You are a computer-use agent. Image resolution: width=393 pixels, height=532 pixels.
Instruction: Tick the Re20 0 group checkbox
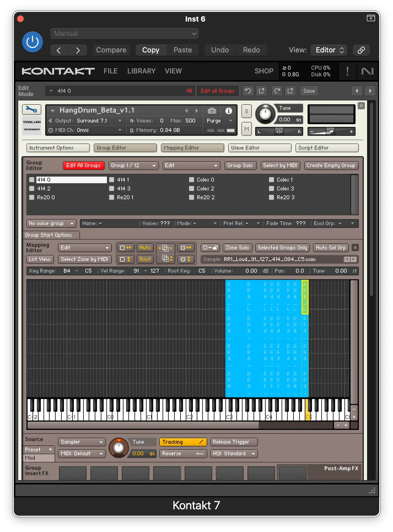click(32, 198)
